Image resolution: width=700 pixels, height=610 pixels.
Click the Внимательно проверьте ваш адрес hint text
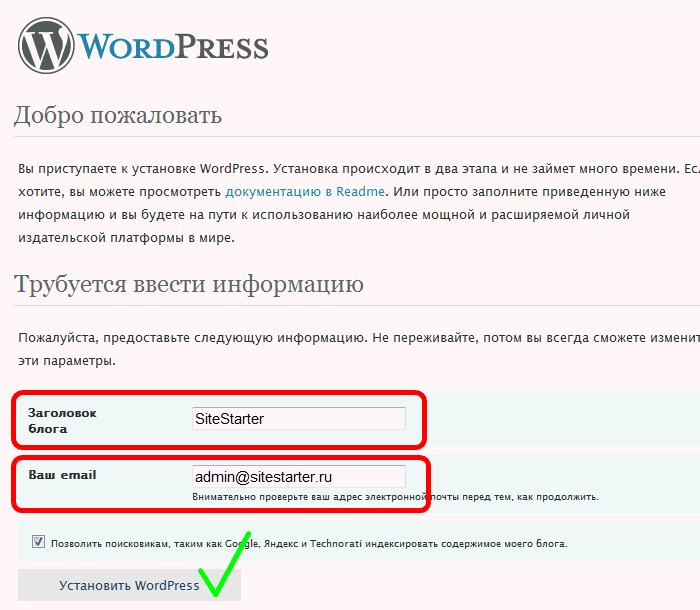click(395, 497)
